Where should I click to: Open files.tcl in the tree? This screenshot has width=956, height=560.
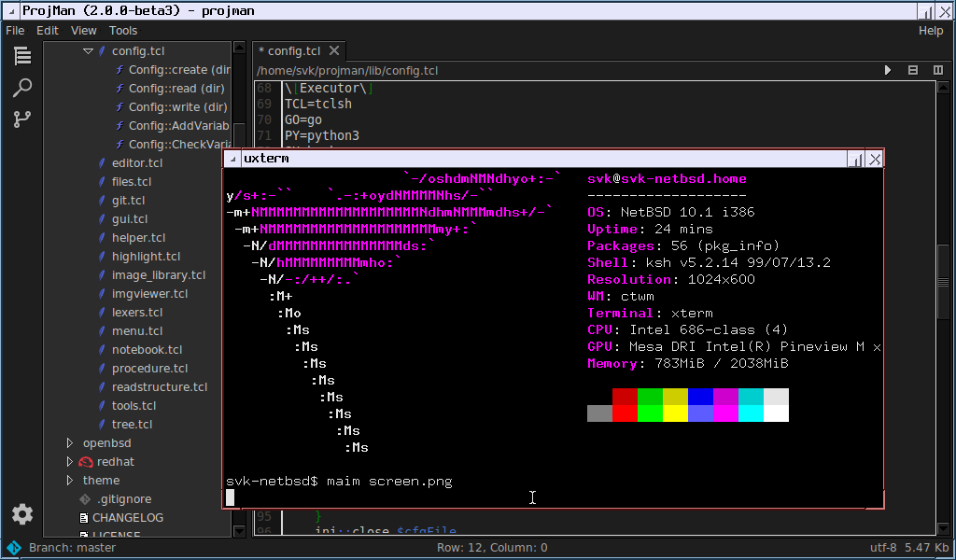132,182
